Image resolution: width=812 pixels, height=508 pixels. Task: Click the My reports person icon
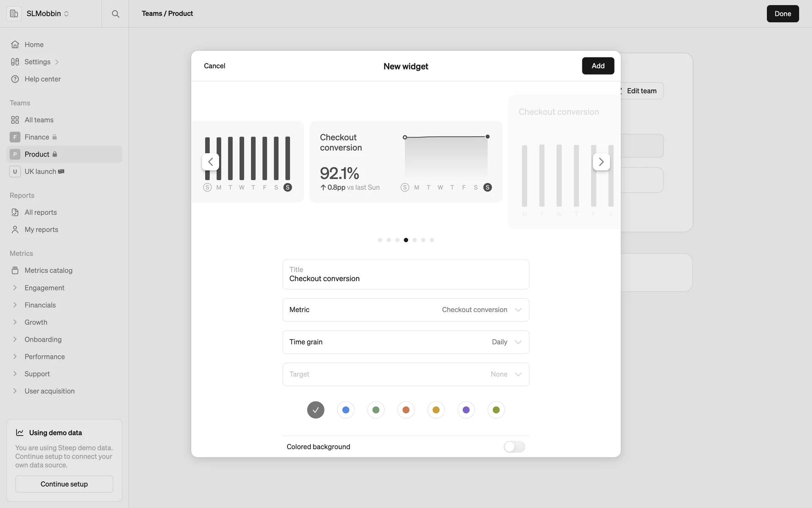click(x=15, y=229)
